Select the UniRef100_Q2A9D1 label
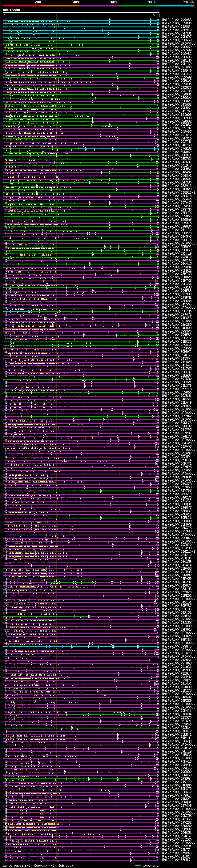Image resolution: width=197 pixels, height=868 pixels. pos(177,94)
